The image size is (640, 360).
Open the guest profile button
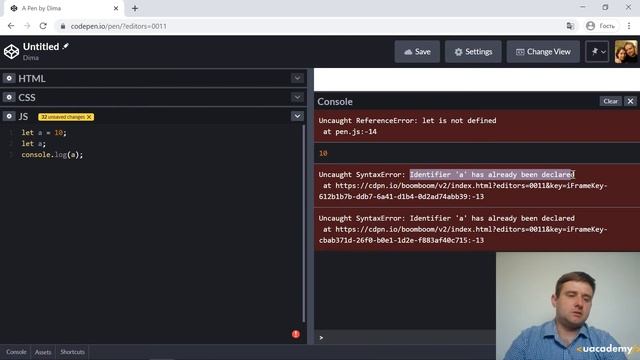tap(600, 26)
